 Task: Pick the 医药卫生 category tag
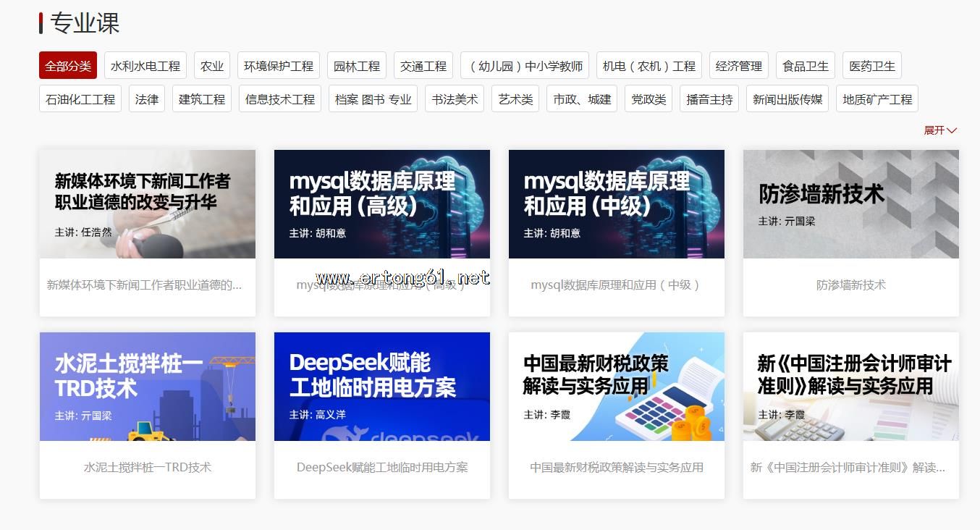pos(871,66)
